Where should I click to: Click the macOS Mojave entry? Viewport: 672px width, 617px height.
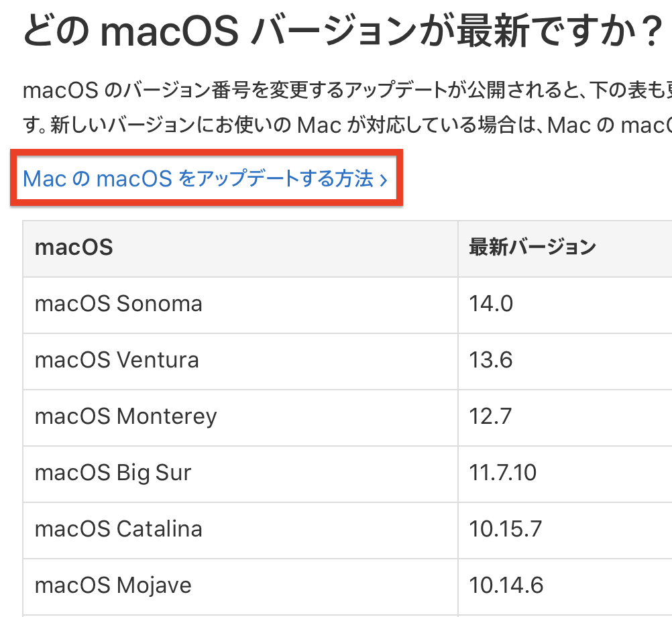click(x=111, y=585)
